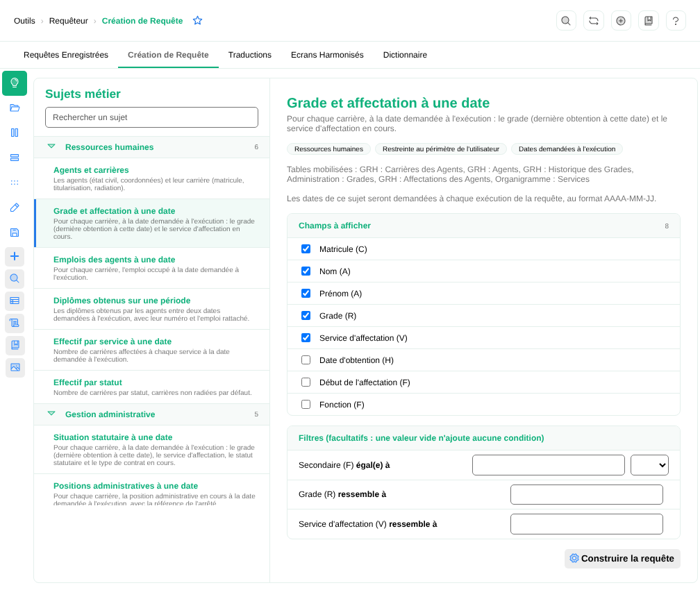The image size is (700, 590).
Task: Click the magnifier icon in the left sidebar
Action: click(15, 278)
